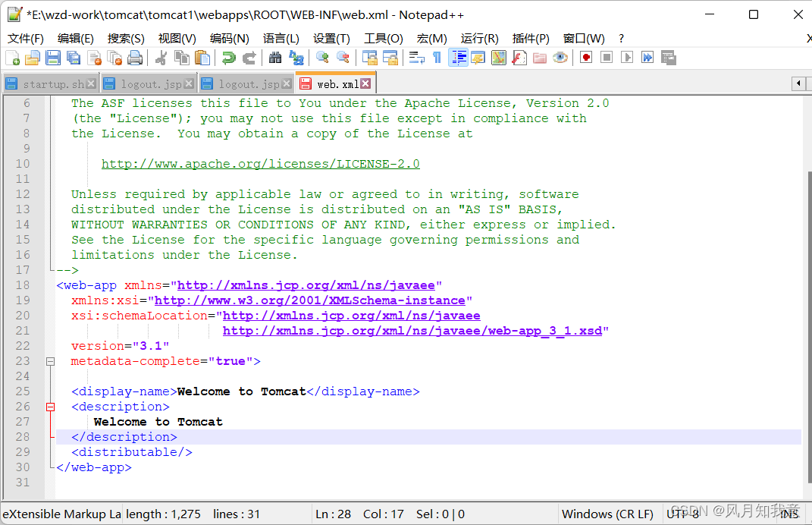Image resolution: width=812 pixels, height=525 pixels.
Task: Collapse the description fold at line 26
Action: click(x=50, y=407)
